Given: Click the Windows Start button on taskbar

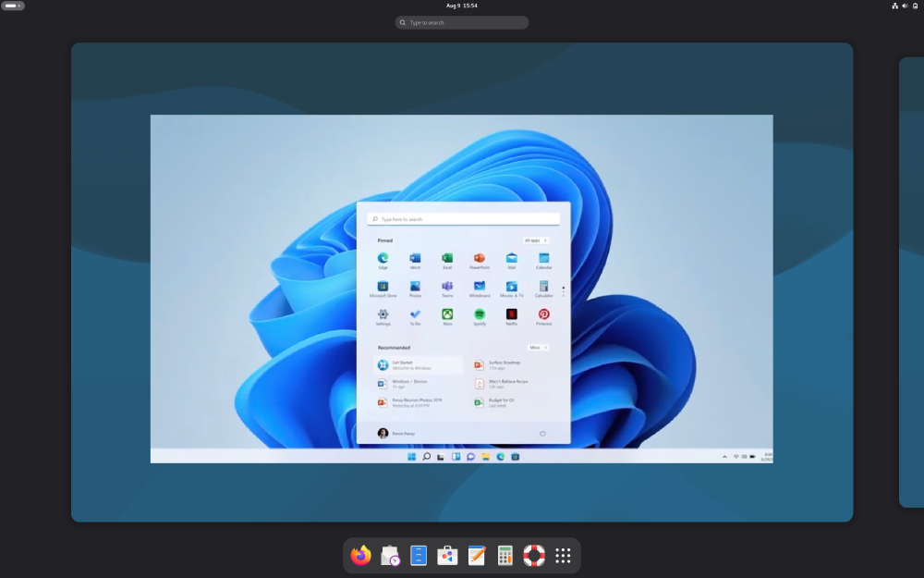Looking at the screenshot, I should 411,457.
